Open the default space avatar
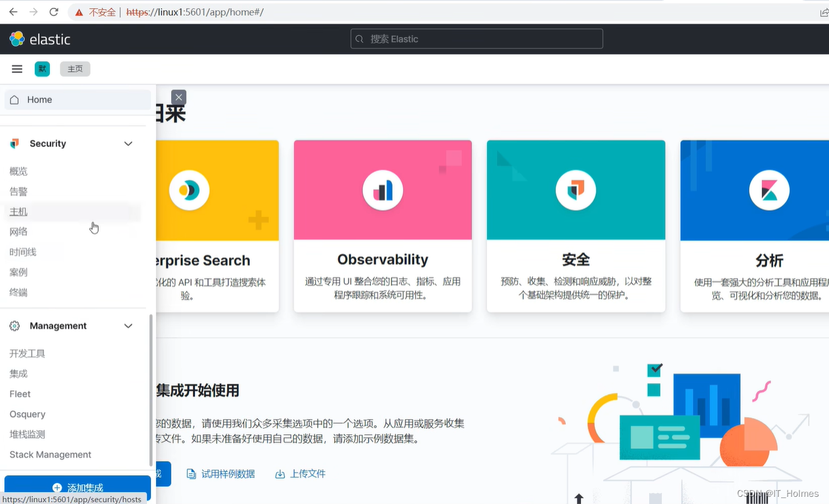This screenshot has height=504, width=829. click(x=42, y=69)
